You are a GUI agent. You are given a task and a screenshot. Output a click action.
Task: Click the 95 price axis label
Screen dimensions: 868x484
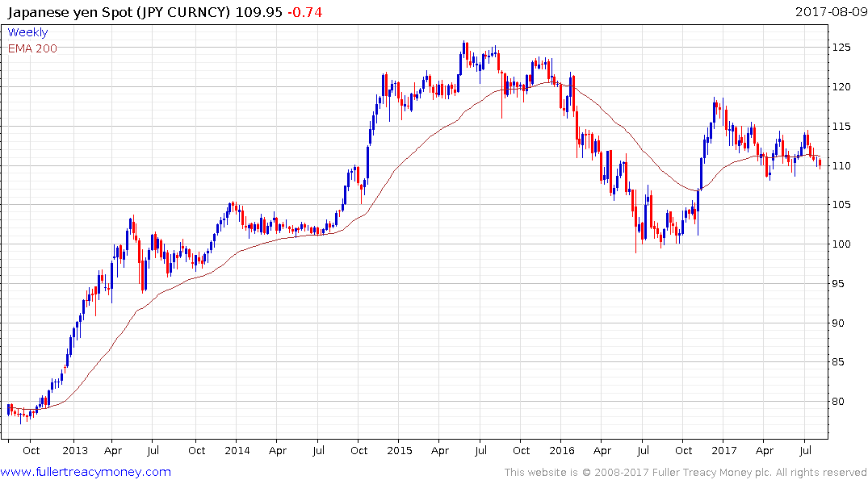coord(838,284)
